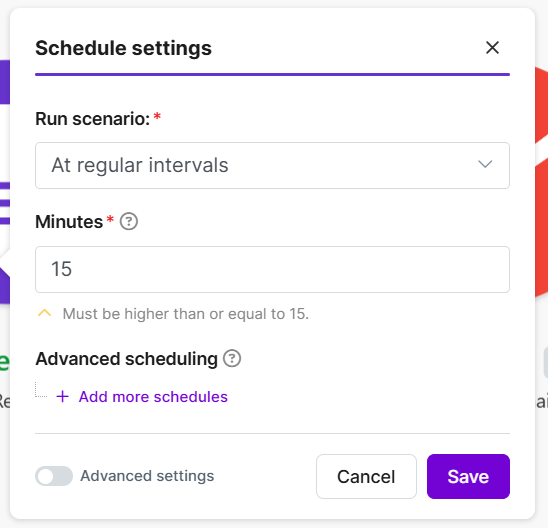Open help icon next to Minutes

coord(129,222)
